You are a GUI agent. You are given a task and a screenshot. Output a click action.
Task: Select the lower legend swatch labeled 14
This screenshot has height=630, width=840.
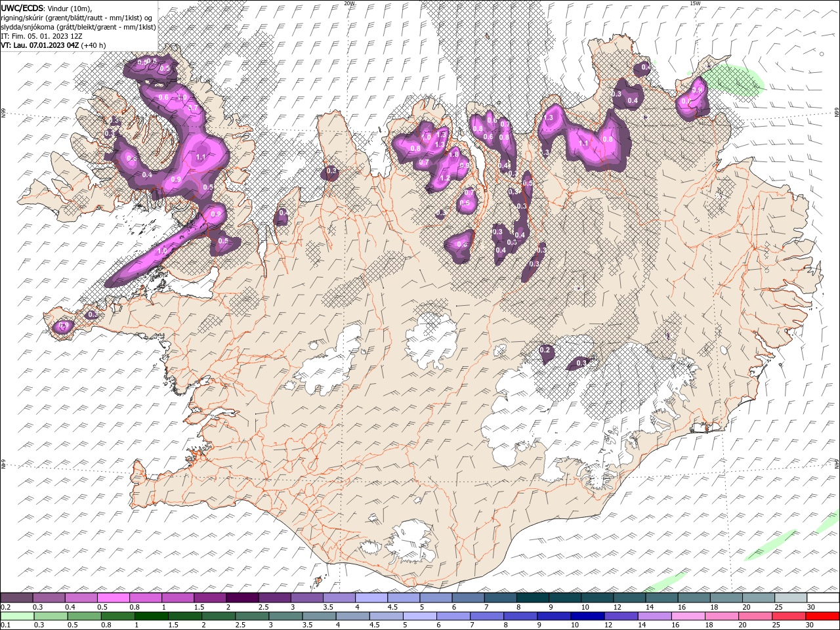(x=654, y=616)
